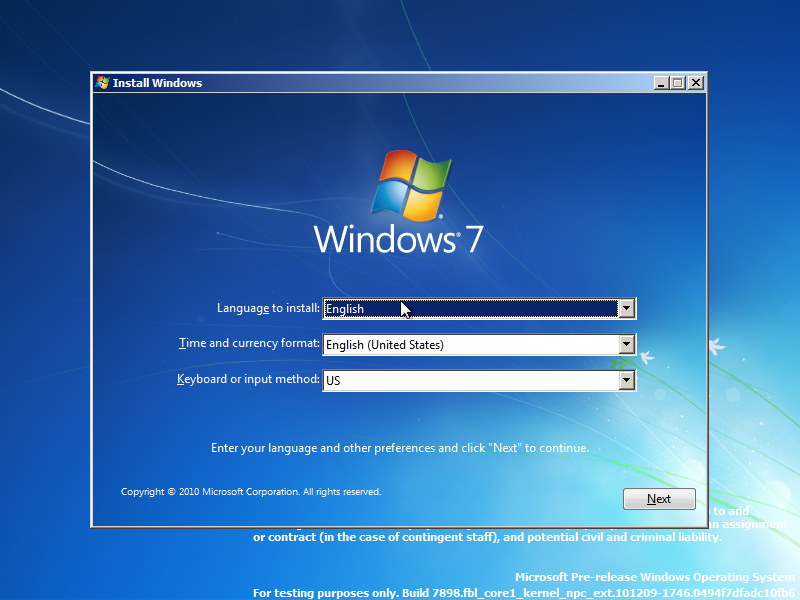Select the highlighted English language field

point(470,309)
